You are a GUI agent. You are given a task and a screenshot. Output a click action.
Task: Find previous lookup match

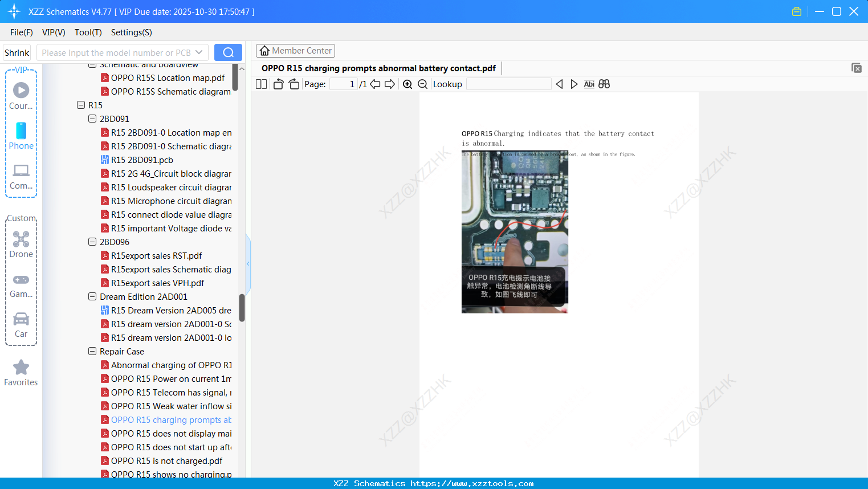[x=559, y=84]
